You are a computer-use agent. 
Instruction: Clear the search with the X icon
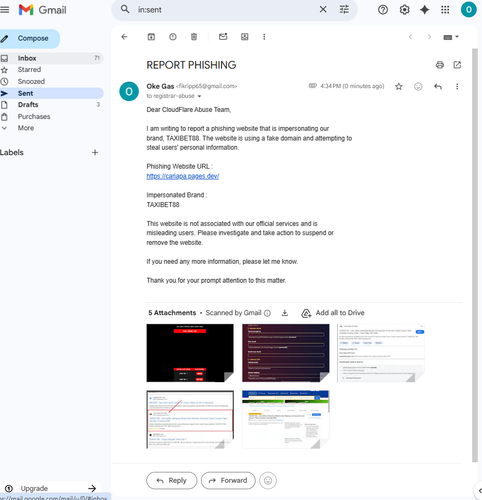pyautogui.click(x=323, y=9)
